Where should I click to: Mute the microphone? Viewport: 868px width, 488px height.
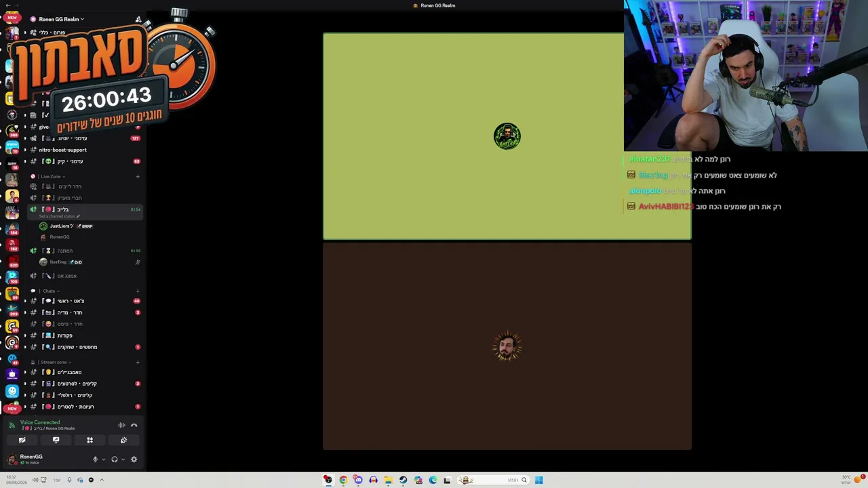point(95,460)
